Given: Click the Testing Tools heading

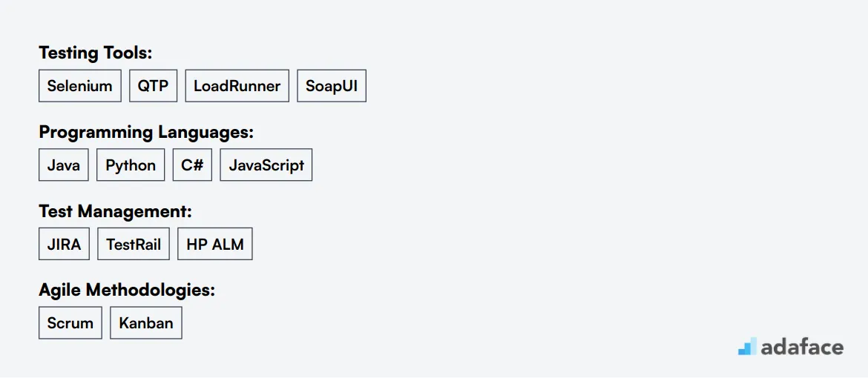Looking at the screenshot, I should pyautogui.click(x=95, y=53).
